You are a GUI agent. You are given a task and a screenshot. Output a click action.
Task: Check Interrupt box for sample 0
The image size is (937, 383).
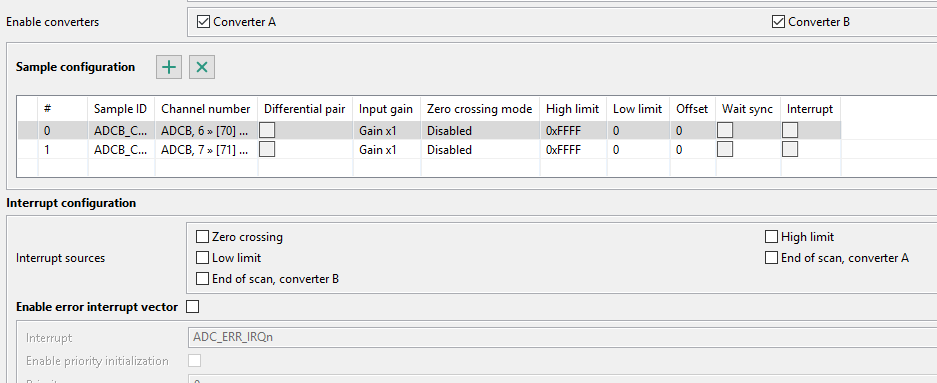tap(790, 130)
